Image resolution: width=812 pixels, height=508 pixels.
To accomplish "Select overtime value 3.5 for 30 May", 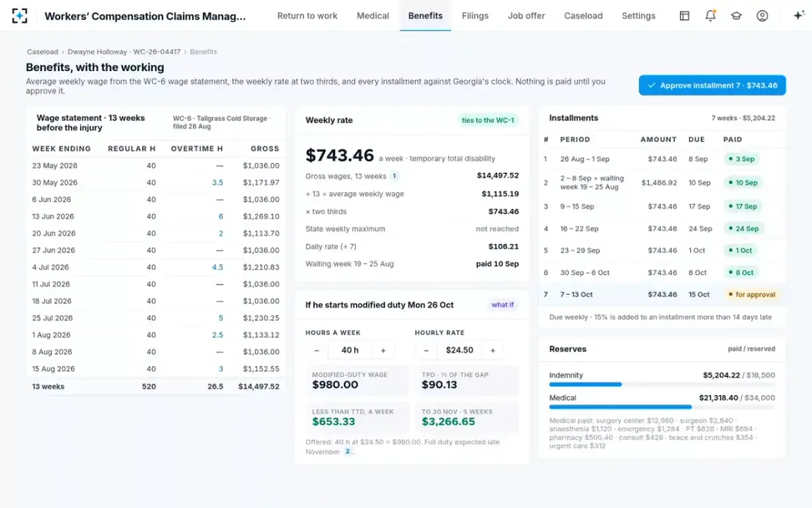I will pos(217,183).
